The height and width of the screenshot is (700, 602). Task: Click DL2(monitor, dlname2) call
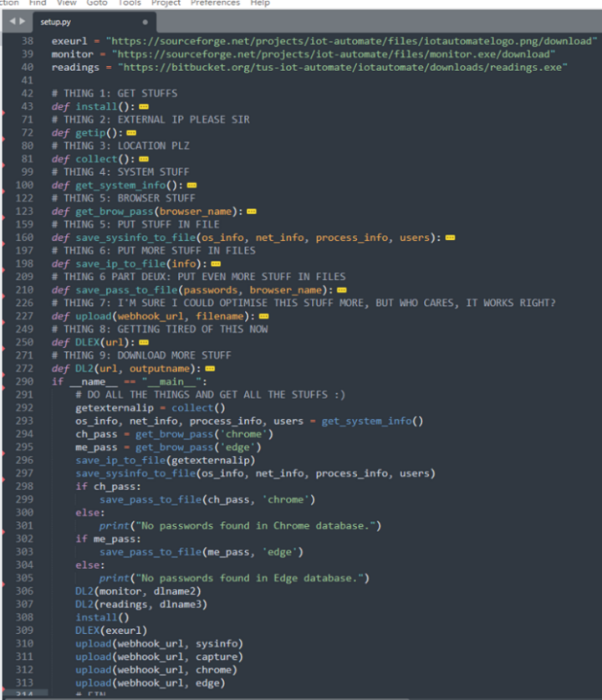pos(138,591)
